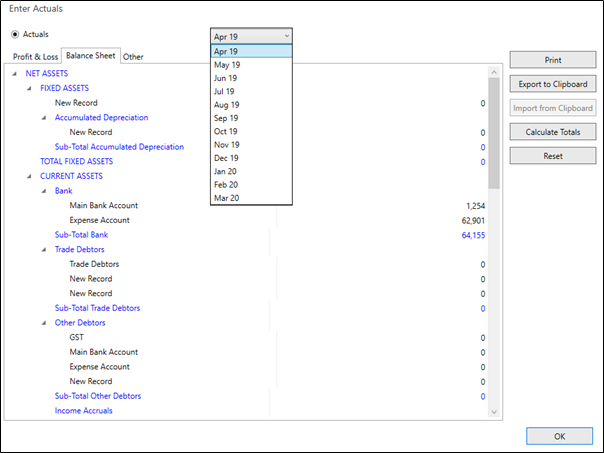Switch to the Other tab
This screenshot has width=604, height=453.
pyautogui.click(x=133, y=57)
